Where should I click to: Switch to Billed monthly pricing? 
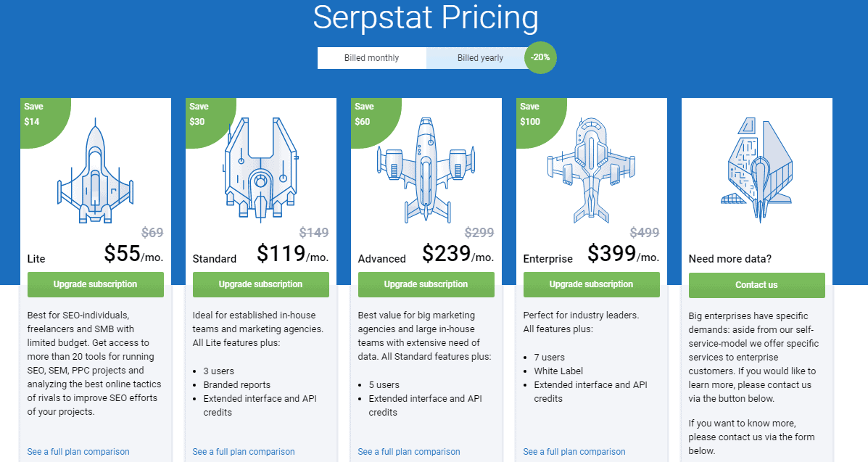[x=372, y=58]
